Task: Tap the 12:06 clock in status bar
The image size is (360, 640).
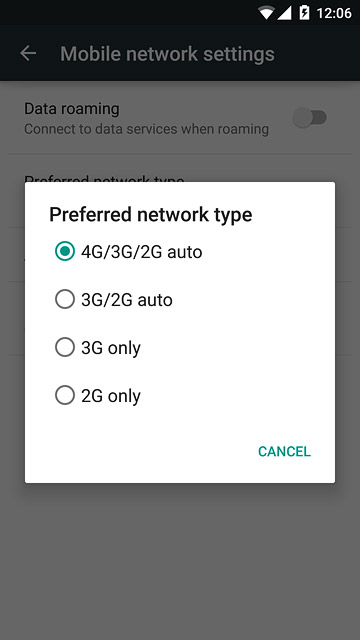Action: [x=333, y=13]
